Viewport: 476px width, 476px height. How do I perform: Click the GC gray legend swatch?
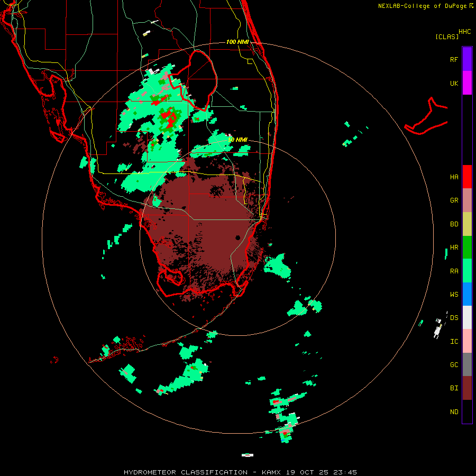tap(467, 364)
